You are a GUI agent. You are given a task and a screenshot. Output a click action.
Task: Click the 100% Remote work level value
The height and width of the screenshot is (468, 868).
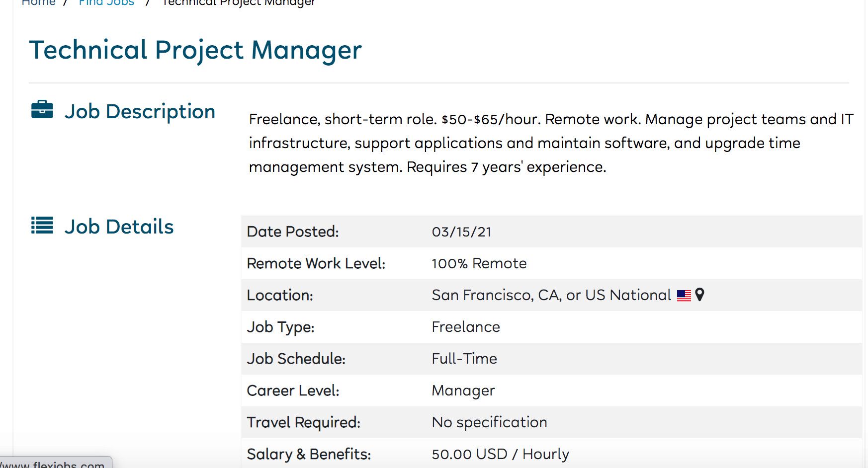coord(479,263)
